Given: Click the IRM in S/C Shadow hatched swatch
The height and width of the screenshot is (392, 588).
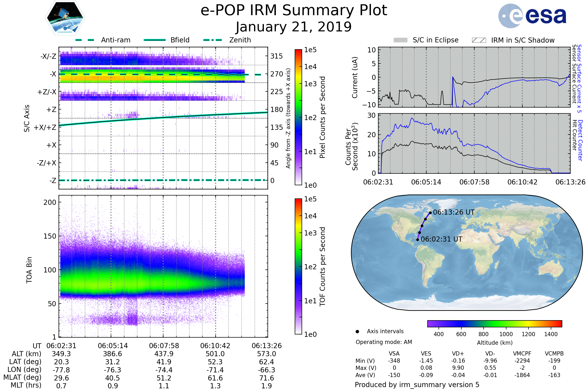Looking at the screenshot, I should pyautogui.click(x=479, y=40).
